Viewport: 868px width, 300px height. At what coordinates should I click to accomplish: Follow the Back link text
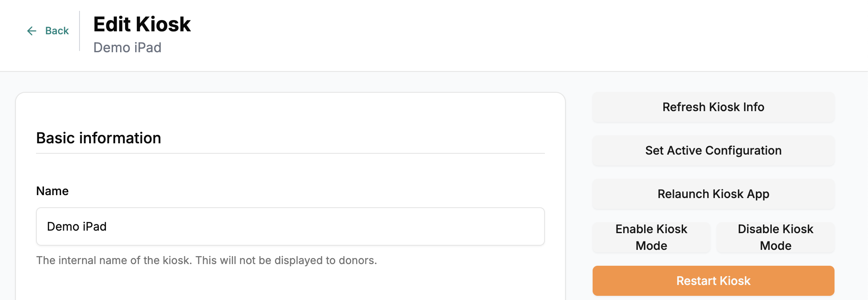(57, 31)
